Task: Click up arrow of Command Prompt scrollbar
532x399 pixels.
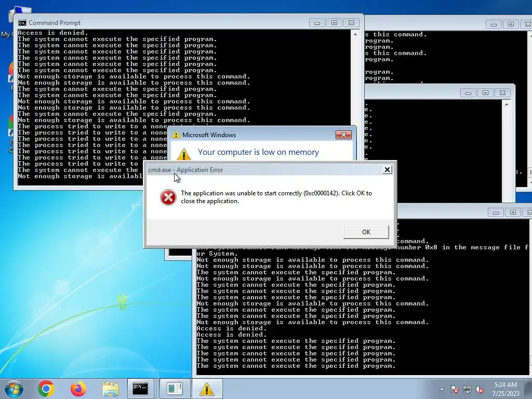Action: (x=355, y=34)
